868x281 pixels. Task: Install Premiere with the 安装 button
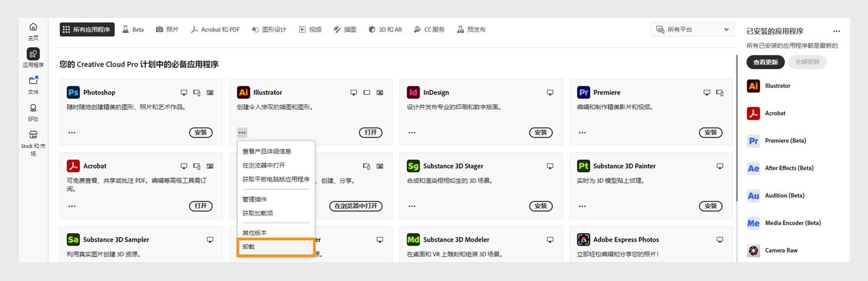[711, 132]
